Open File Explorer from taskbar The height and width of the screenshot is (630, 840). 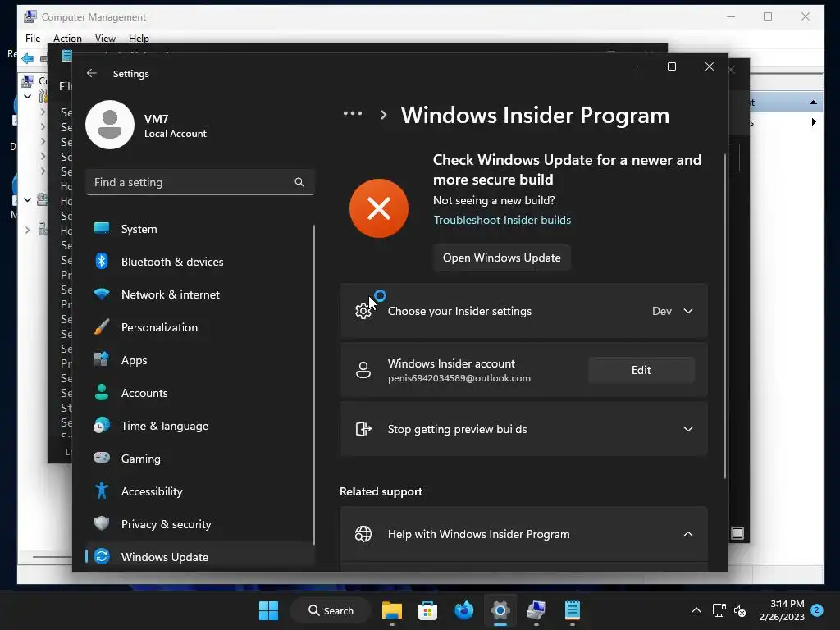tap(391, 610)
